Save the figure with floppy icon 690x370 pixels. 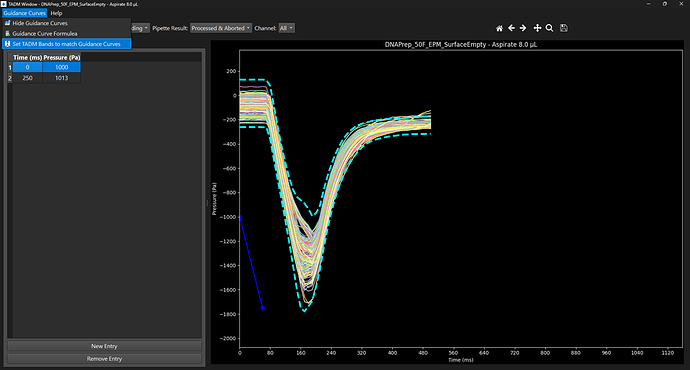point(564,28)
